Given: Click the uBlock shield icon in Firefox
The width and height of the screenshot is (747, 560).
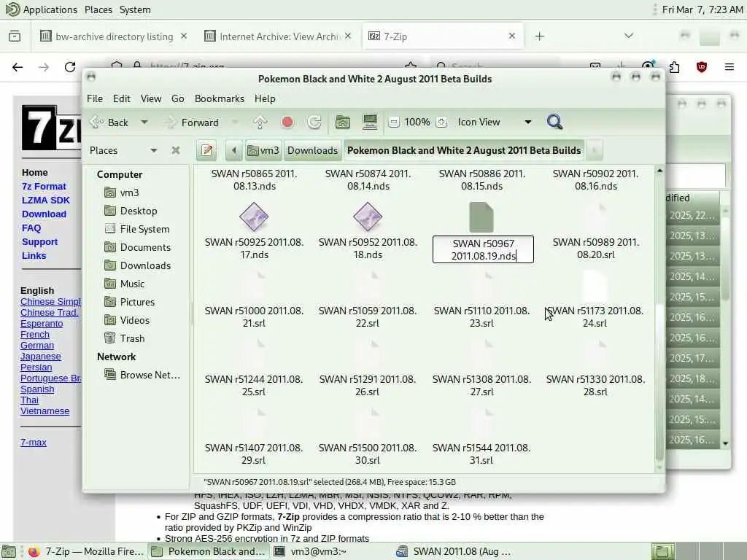Looking at the screenshot, I should (x=701, y=67).
